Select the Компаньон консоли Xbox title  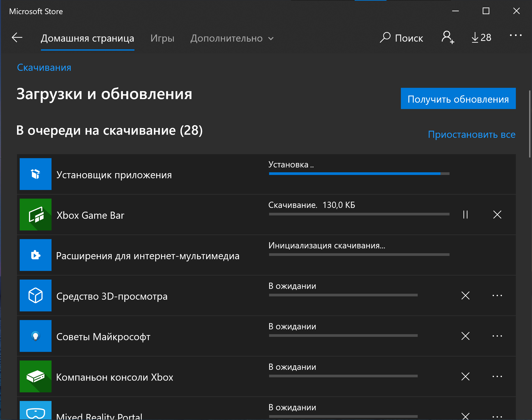pos(115,378)
